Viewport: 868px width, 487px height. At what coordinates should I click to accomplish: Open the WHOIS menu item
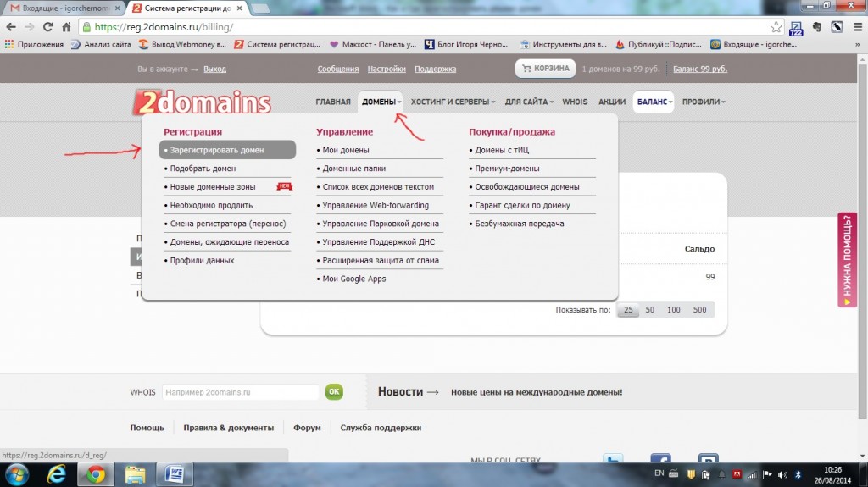(x=575, y=102)
